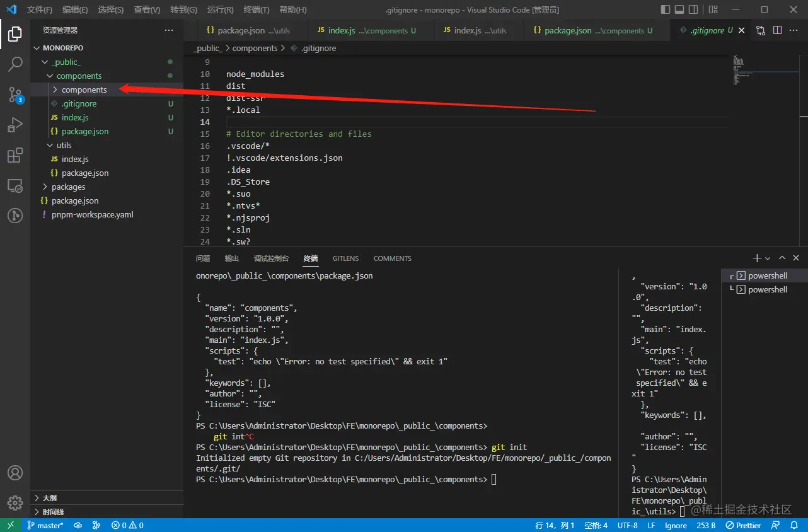Open Remote Explorer in activity bar
This screenshot has width=808, height=532.
coord(15,186)
